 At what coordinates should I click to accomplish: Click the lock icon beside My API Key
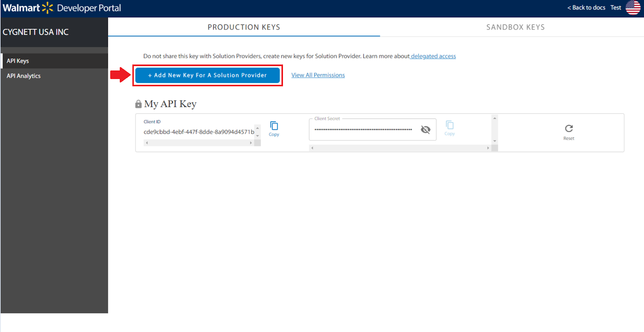click(138, 104)
